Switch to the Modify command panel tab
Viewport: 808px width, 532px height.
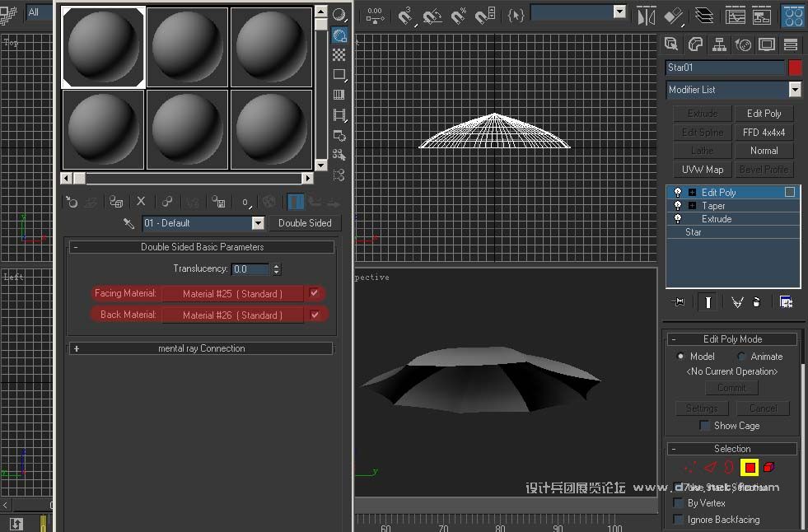click(x=695, y=44)
